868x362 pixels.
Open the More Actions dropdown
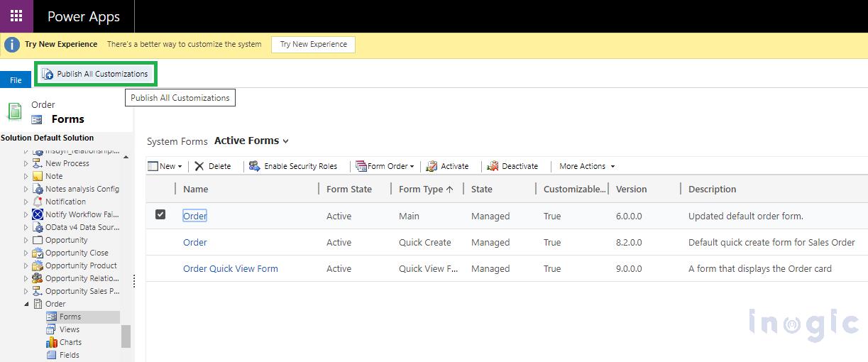586,166
